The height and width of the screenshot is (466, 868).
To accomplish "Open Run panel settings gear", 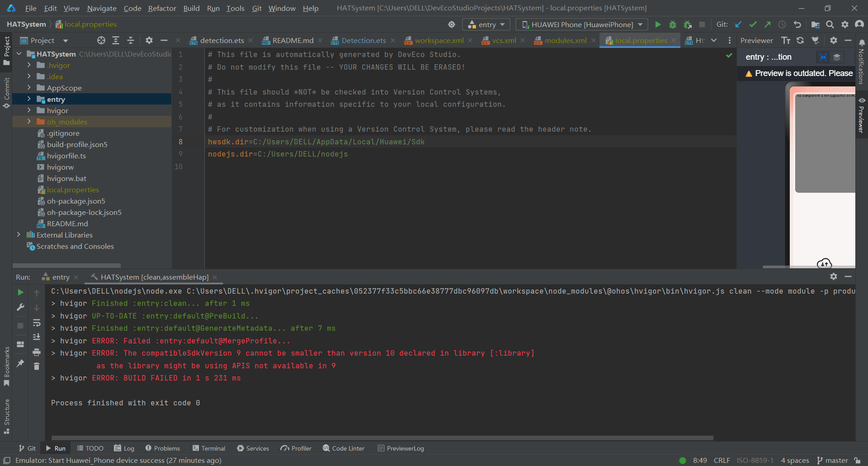I will 834,276.
